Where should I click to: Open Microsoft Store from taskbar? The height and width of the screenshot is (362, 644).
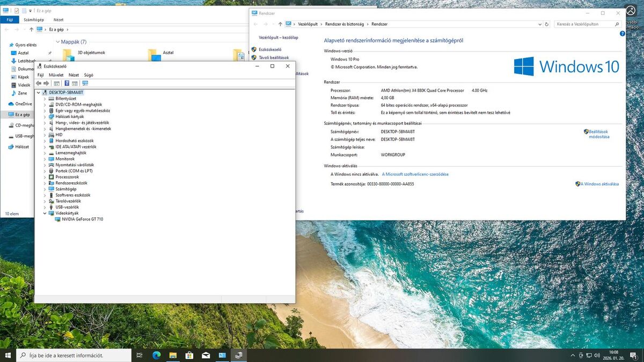189,355
